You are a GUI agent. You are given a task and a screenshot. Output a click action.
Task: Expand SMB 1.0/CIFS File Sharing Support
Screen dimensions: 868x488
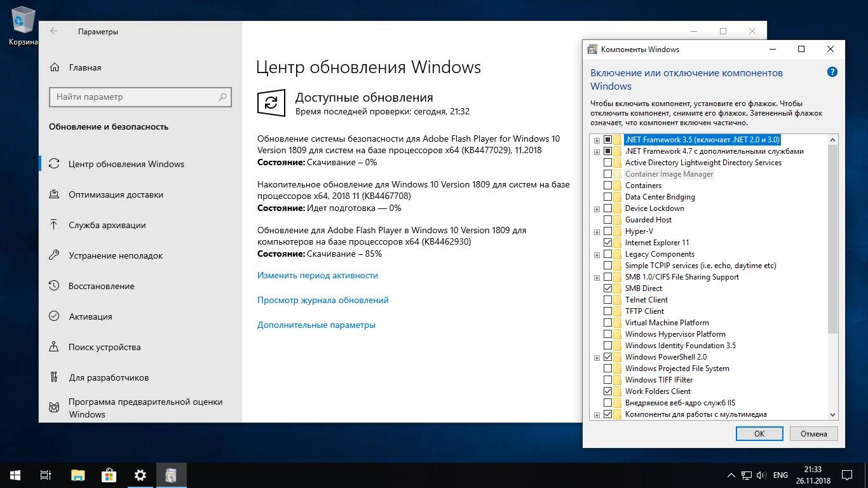(x=597, y=277)
